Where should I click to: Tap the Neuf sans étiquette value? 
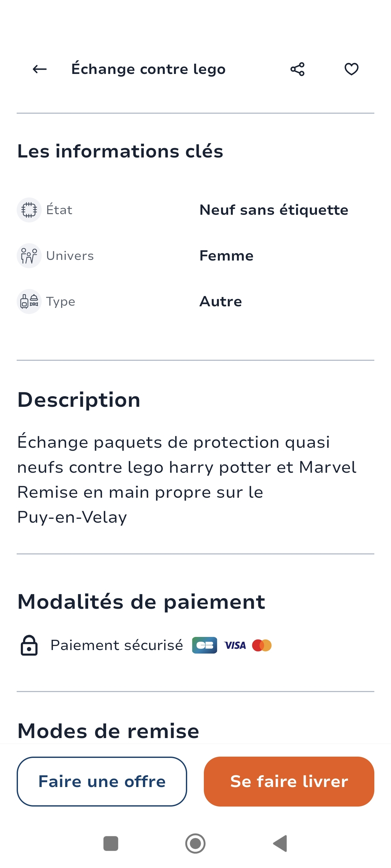pos(274,210)
